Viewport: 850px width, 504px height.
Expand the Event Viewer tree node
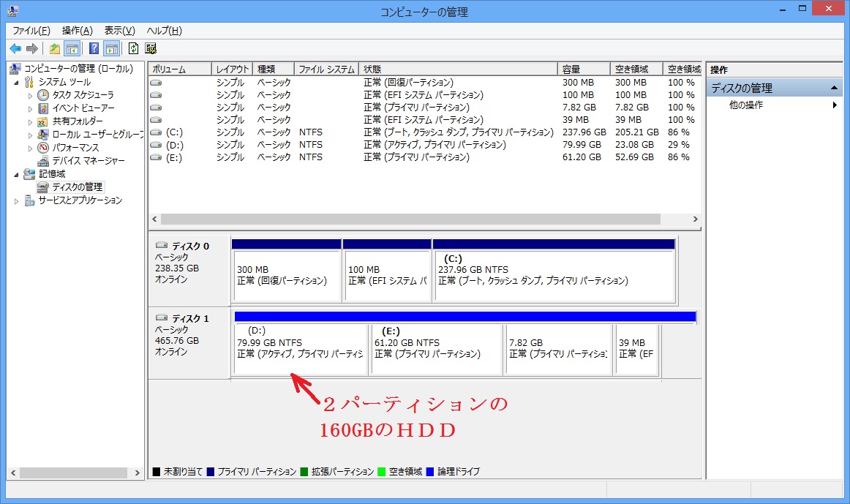(x=31, y=108)
